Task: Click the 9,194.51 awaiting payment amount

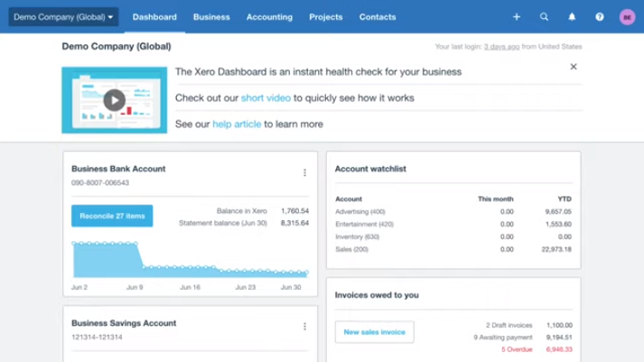Action: tap(559, 338)
